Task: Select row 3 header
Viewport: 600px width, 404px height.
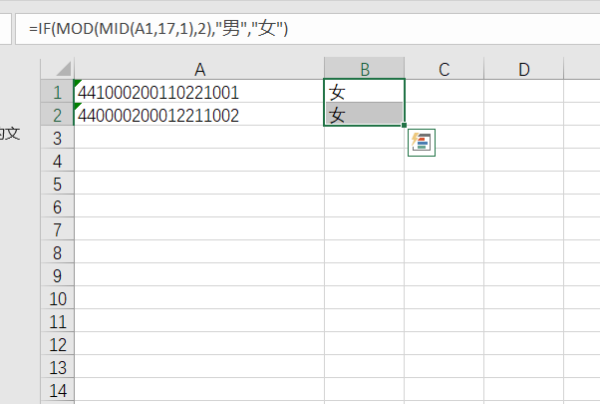Action: (x=57, y=138)
